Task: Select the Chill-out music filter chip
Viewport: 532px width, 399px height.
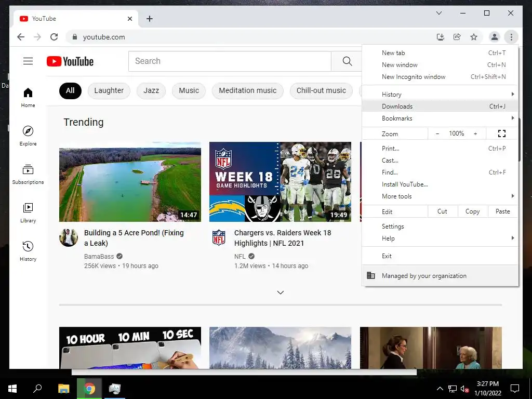Action: [321, 90]
